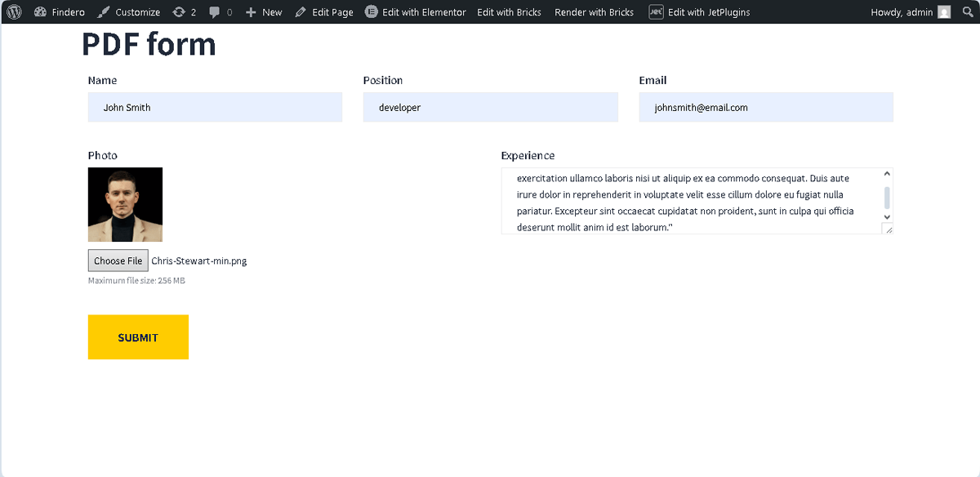Open the comments bubble icon

(x=214, y=11)
